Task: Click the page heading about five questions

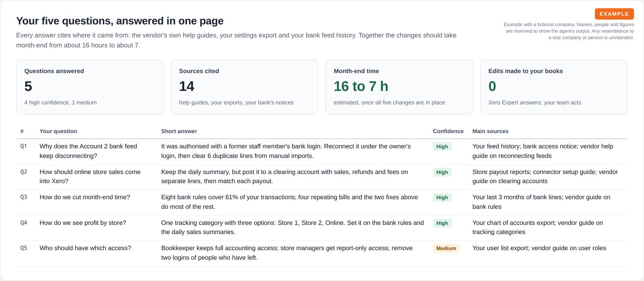Action: [120, 21]
